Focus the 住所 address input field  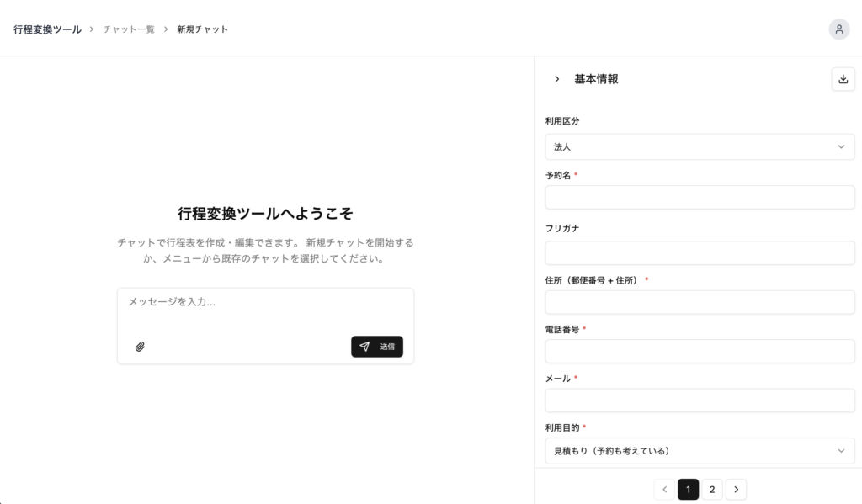(x=700, y=302)
